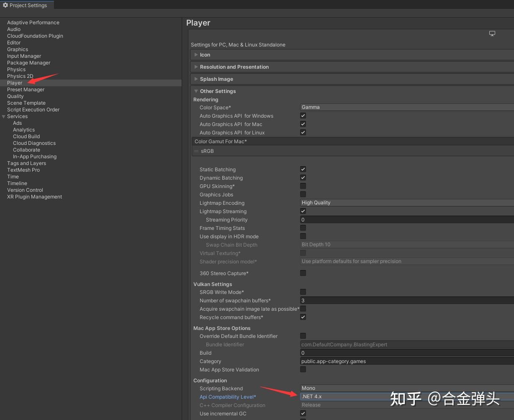Click the sRGB list drag handle icon

(x=196, y=151)
